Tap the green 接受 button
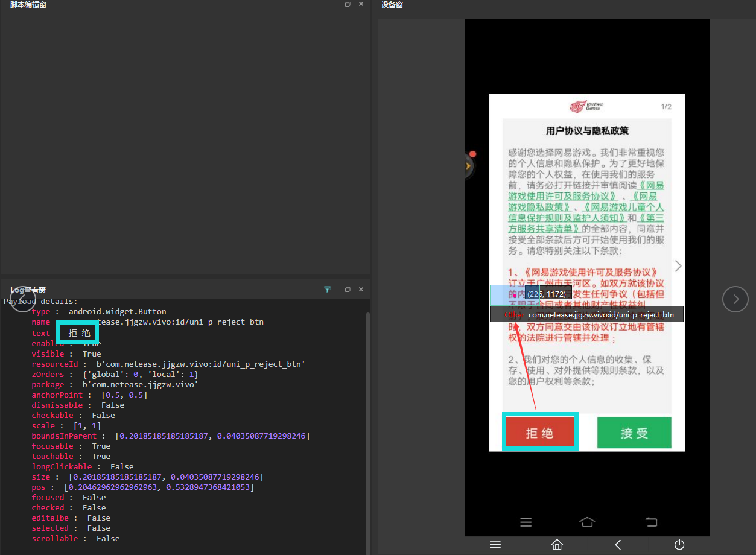The width and height of the screenshot is (756, 555). coord(634,433)
